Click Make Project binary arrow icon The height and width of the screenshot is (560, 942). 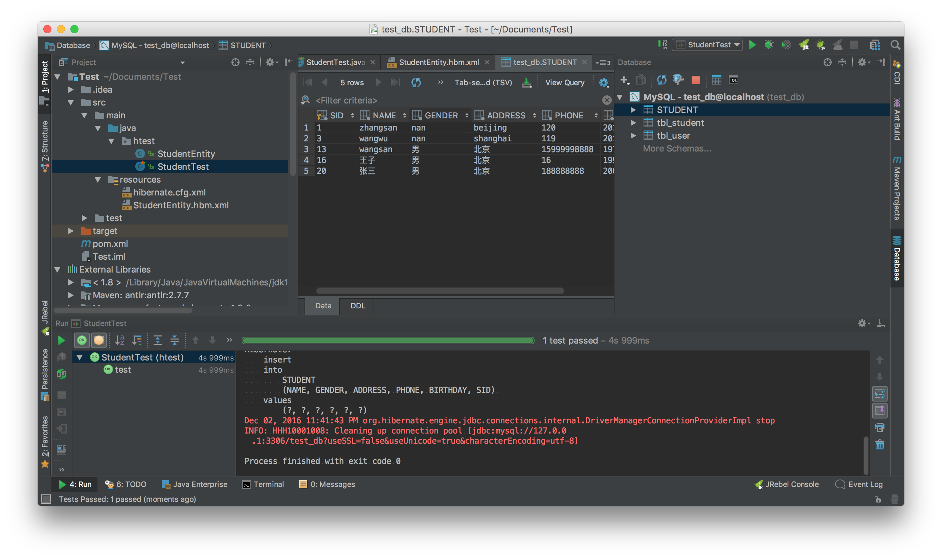point(662,45)
